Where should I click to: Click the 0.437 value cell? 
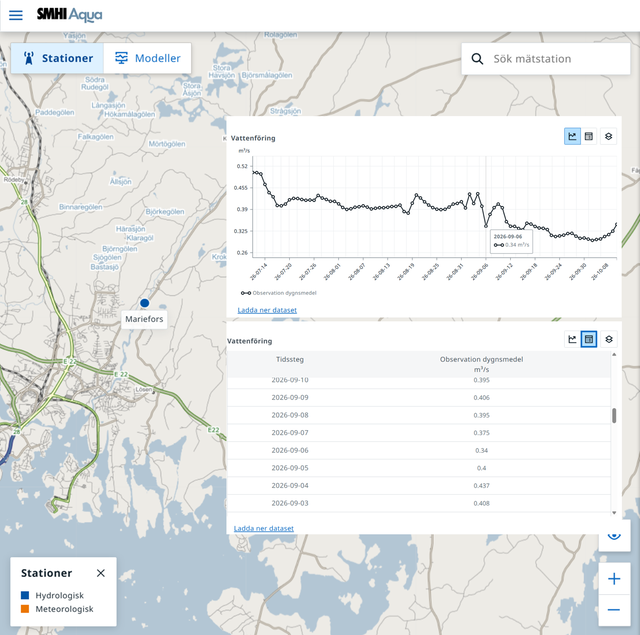[482, 486]
